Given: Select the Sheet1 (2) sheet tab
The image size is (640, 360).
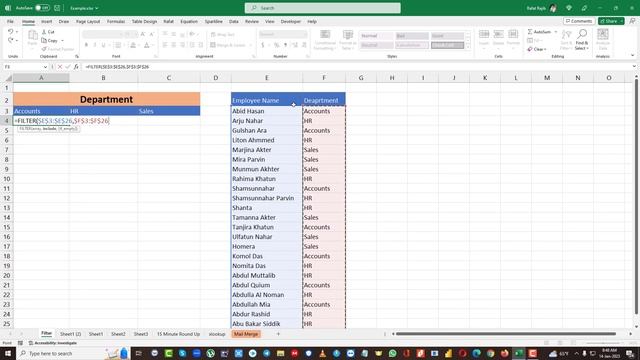Looking at the screenshot, I should coord(70,334).
